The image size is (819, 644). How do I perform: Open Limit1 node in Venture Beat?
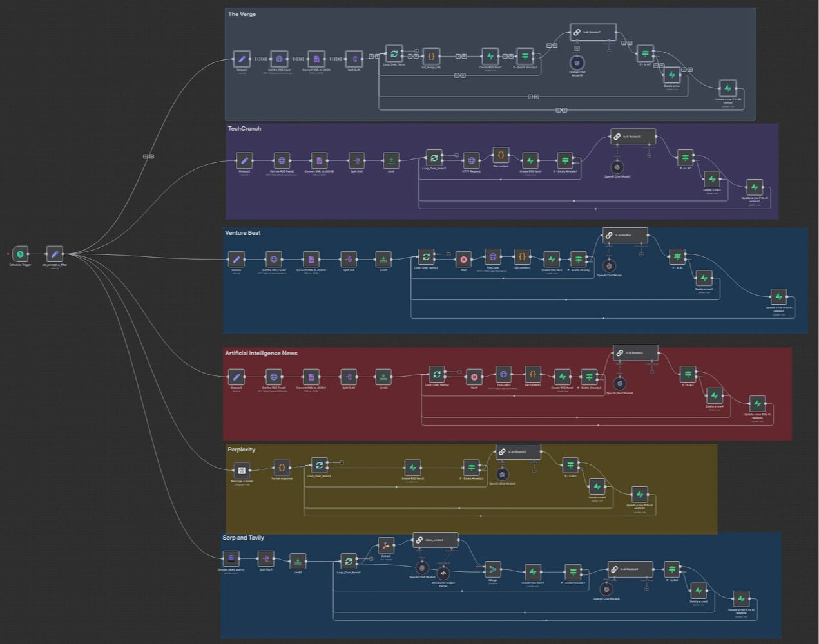(383, 260)
